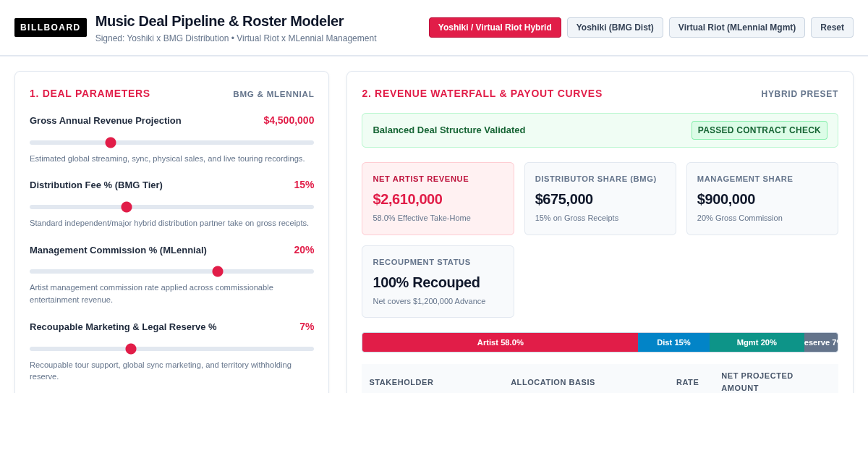The height and width of the screenshot is (456, 868).
Task: Click the Recoupment Status card
Action: pos(438,282)
